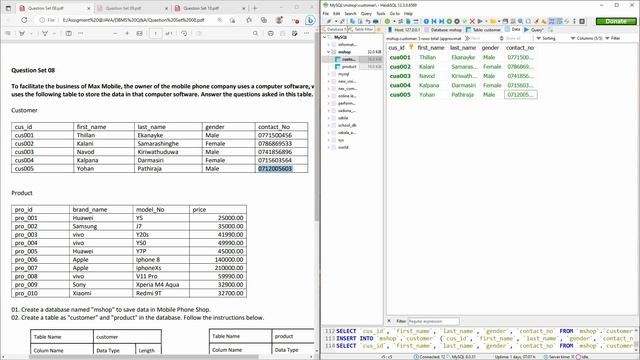Switch to the Table customer tab

[x=483, y=30]
